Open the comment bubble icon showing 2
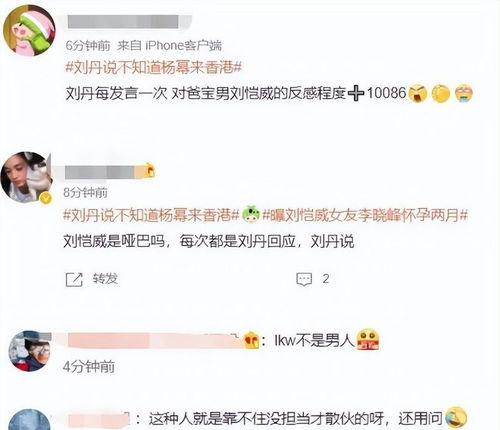Image resolution: width=500 pixels, height=430 pixels. click(304, 279)
